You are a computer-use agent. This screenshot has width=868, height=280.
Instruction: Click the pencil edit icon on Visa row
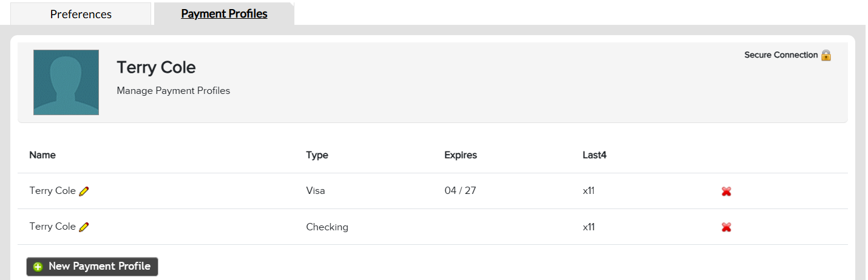(84, 192)
